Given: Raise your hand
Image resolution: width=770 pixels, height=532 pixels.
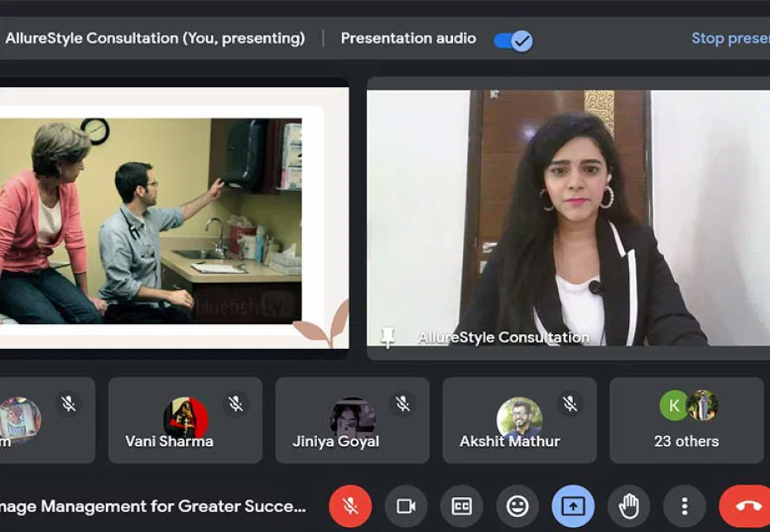Looking at the screenshot, I should 628,506.
